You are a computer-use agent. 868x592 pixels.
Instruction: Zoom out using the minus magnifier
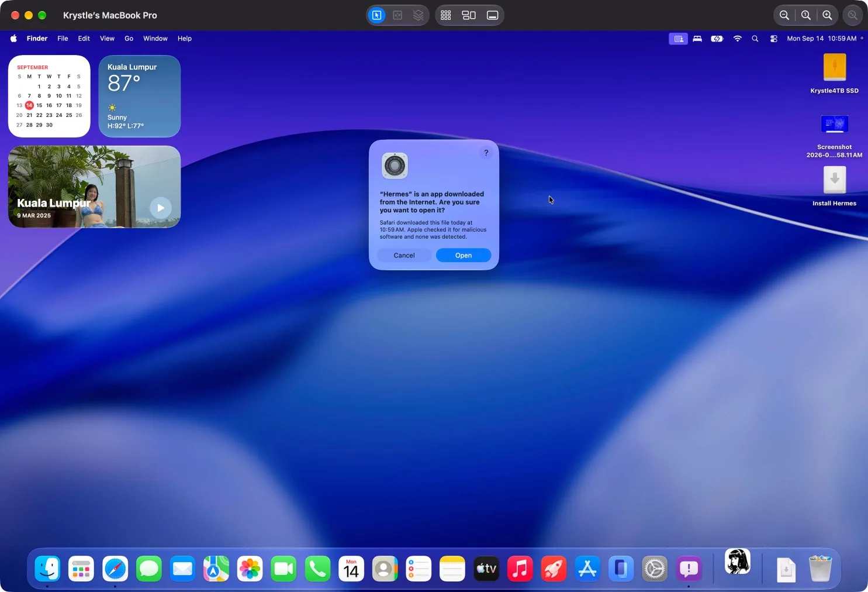(784, 15)
